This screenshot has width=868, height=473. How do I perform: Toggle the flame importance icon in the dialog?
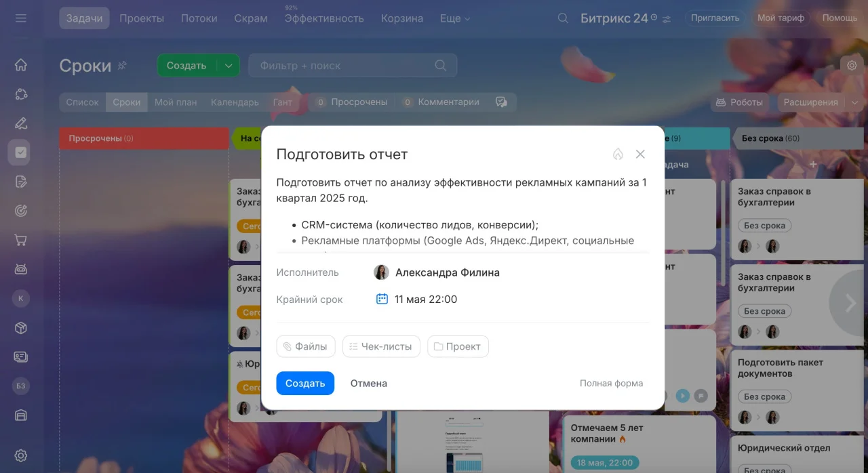pos(618,154)
